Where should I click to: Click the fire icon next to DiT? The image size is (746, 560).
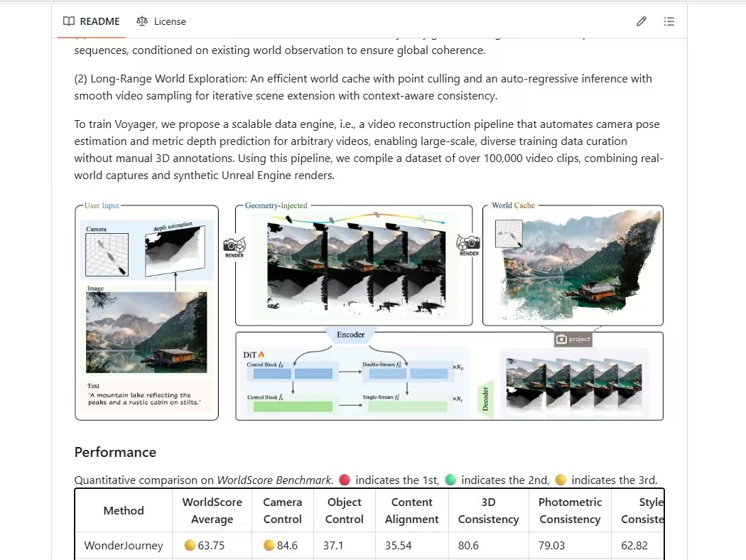pyautogui.click(x=261, y=354)
